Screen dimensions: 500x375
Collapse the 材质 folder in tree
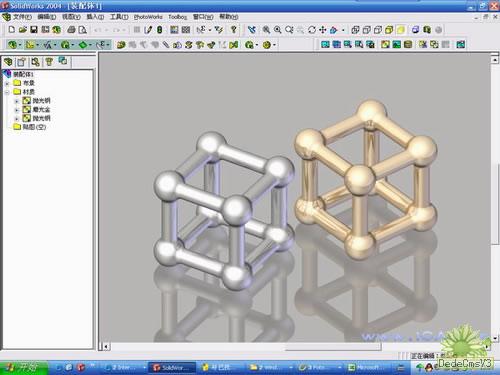pyautogui.click(x=7, y=92)
